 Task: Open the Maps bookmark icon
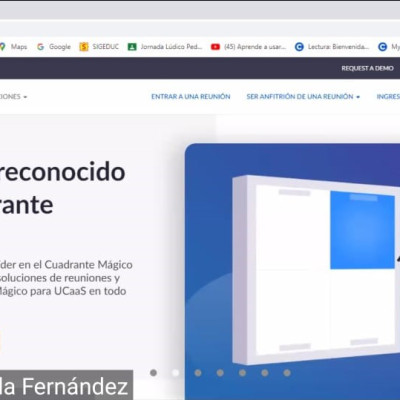point(3,47)
